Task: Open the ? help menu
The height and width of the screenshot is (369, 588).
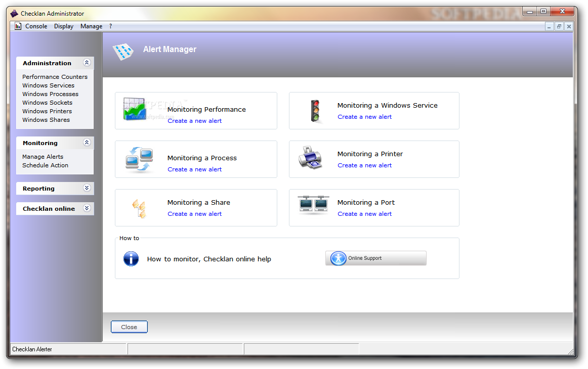Action: click(x=111, y=26)
